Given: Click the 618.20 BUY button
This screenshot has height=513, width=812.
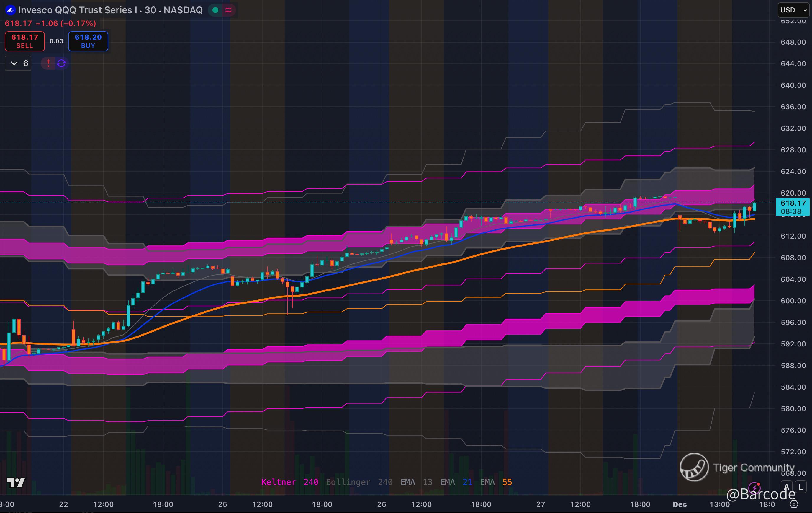Looking at the screenshot, I should coord(88,41).
